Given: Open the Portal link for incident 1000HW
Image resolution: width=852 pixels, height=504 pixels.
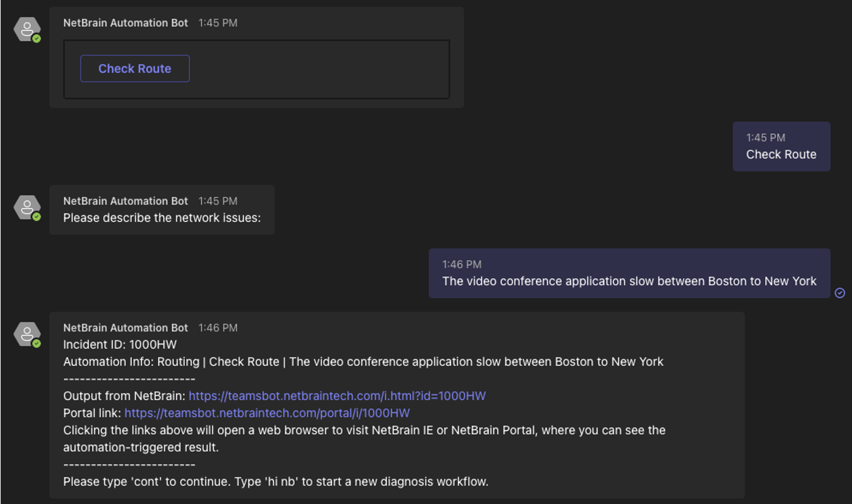Looking at the screenshot, I should click(267, 413).
